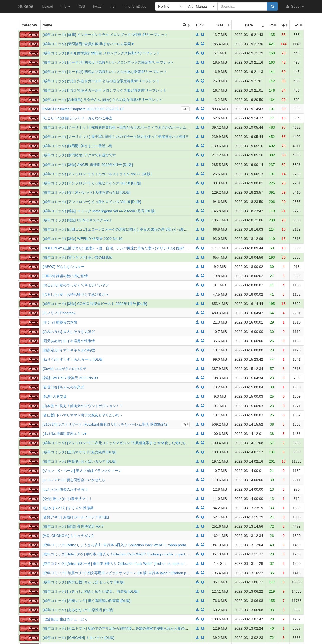Open magnet link for WEEKLY 2022 No.10 row
Image resolution: width=322 pixels, height=644 pixels.
click(x=203, y=239)
